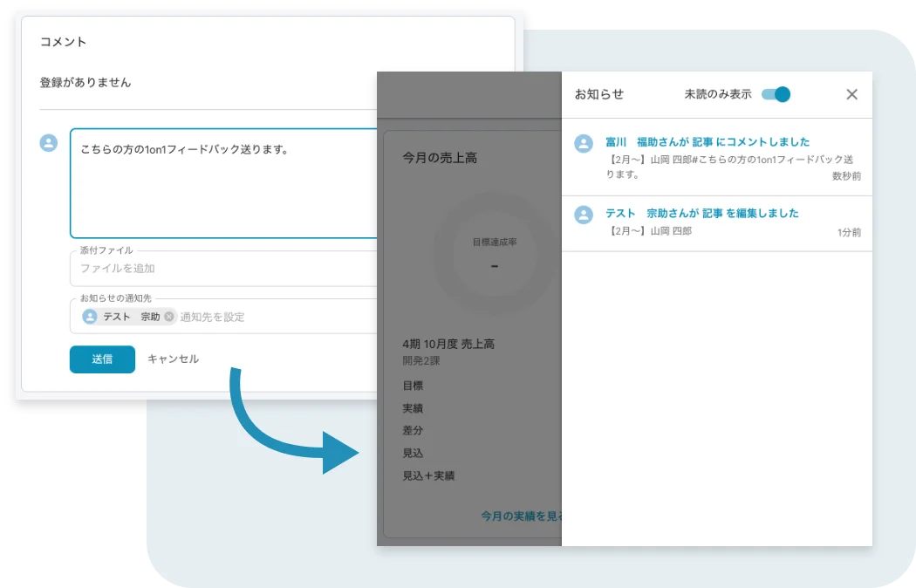Click the 差分 row label
916x588 pixels.
click(413, 430)
